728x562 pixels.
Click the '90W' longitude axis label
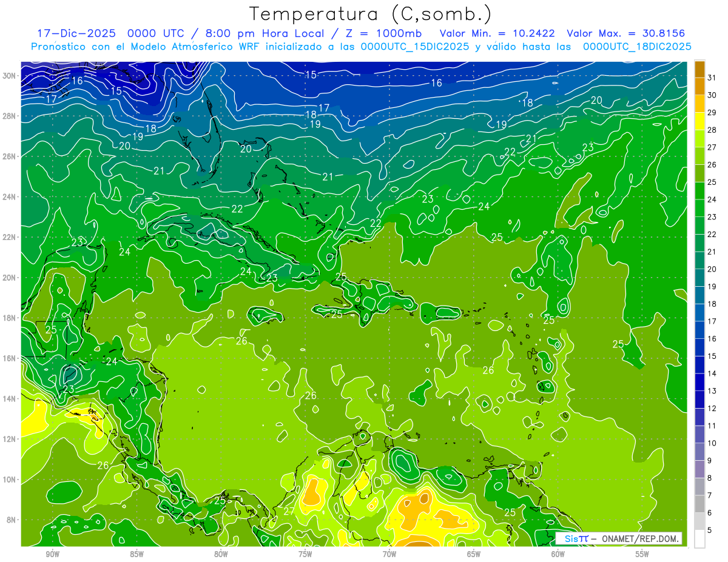click(52, 554)
